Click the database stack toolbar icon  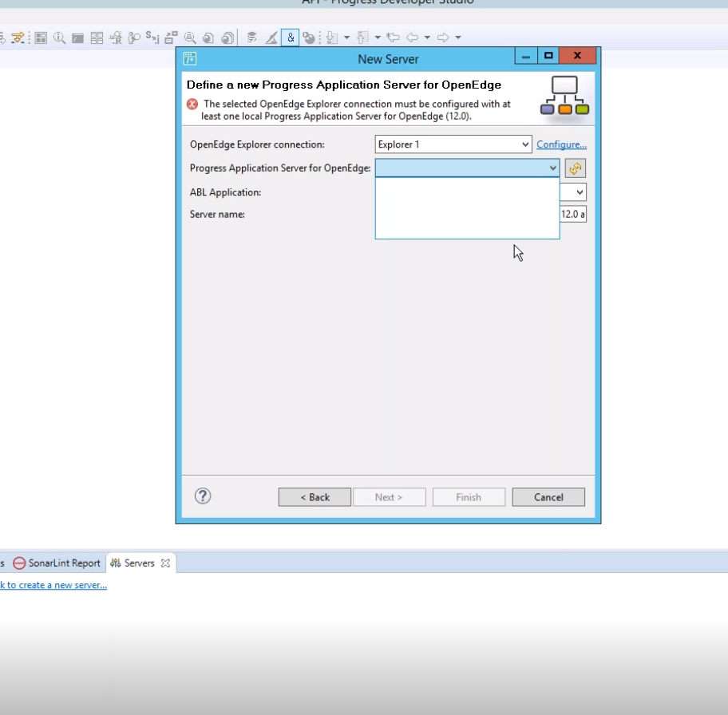click(251, 38)
